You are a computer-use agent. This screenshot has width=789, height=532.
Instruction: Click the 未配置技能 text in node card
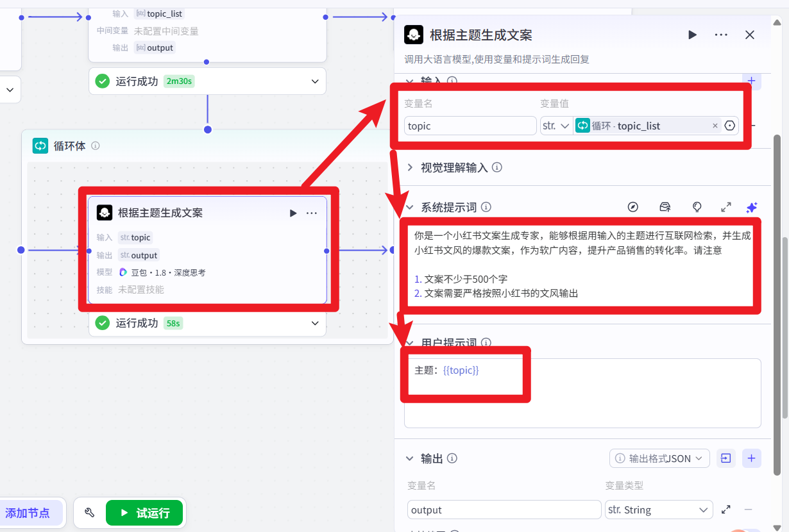141,290
